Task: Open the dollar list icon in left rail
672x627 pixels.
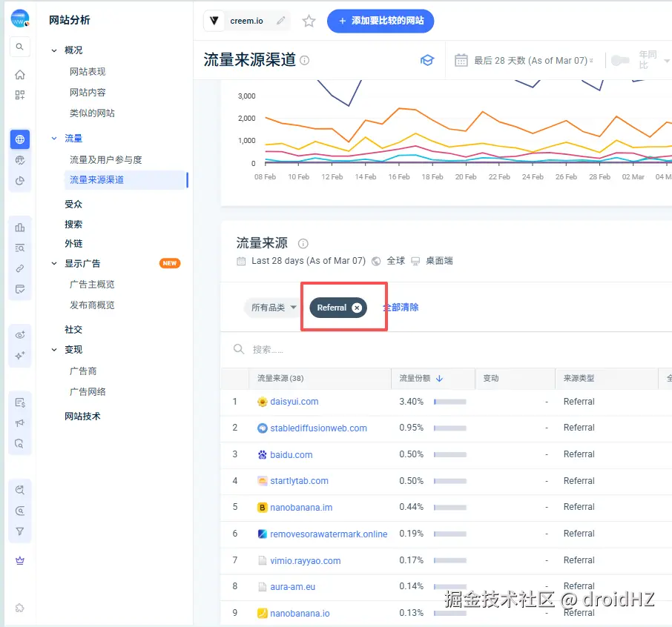Action: tap(20, 402)
